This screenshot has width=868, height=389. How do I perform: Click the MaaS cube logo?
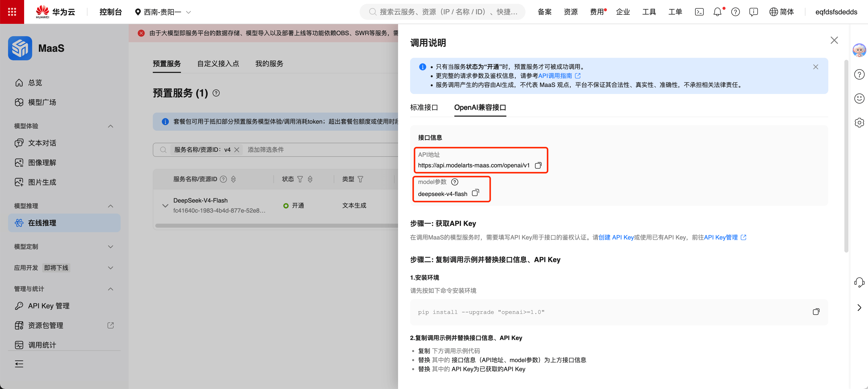pyautogui.click(x=20, y=48)
